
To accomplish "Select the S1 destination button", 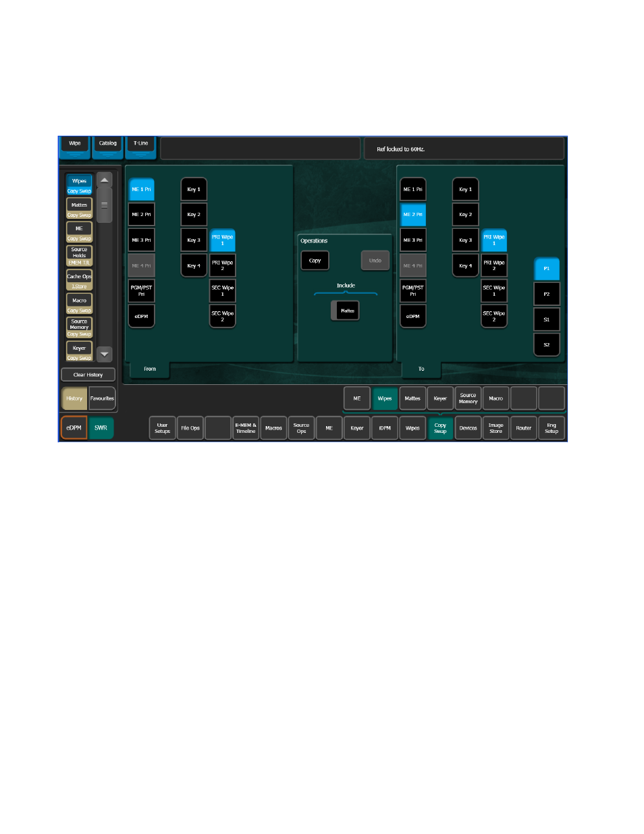I will click(547, 319).
